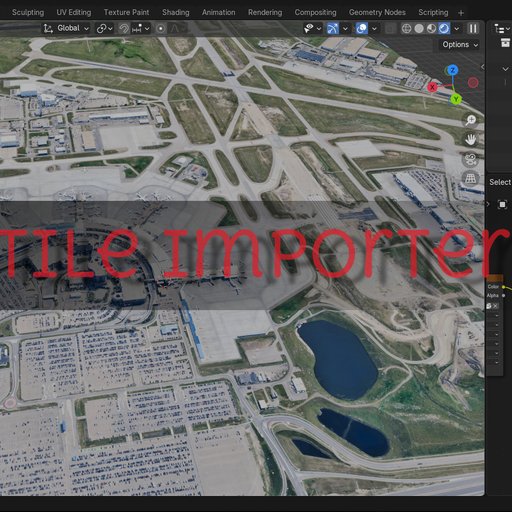The width and height of the screenshot is (512, 512).
Task: Click the hand pan view icon
Action: coord(470,140)
